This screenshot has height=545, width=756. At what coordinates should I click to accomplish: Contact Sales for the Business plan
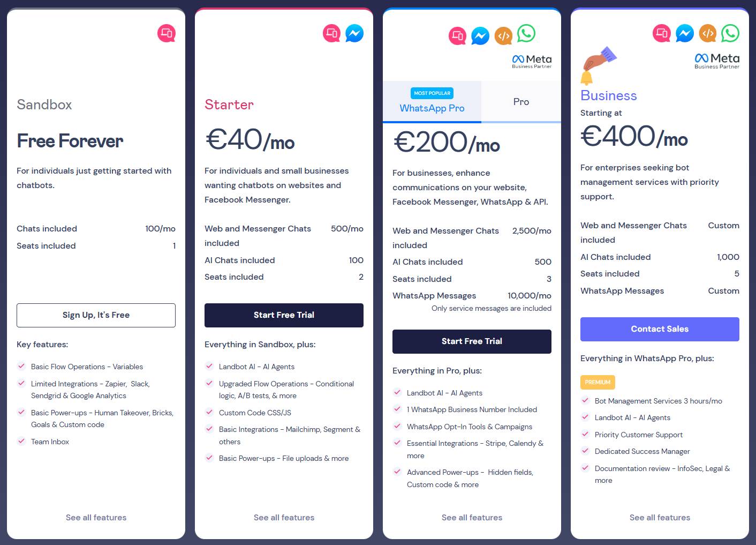(659, 329)
